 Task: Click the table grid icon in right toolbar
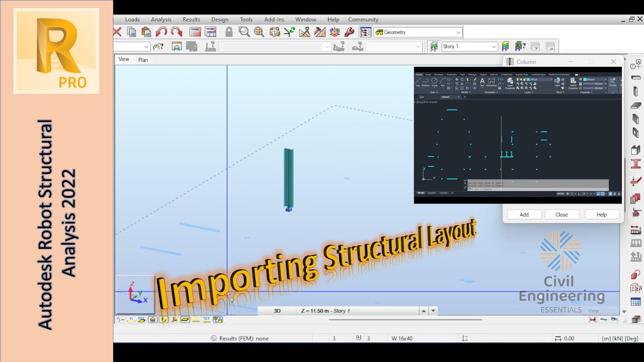point(635,302)
